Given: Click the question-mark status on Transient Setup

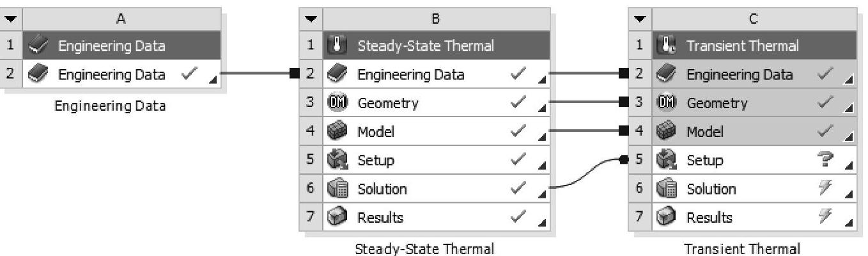Looking at the screenshot, I should (x=825, y=160).
